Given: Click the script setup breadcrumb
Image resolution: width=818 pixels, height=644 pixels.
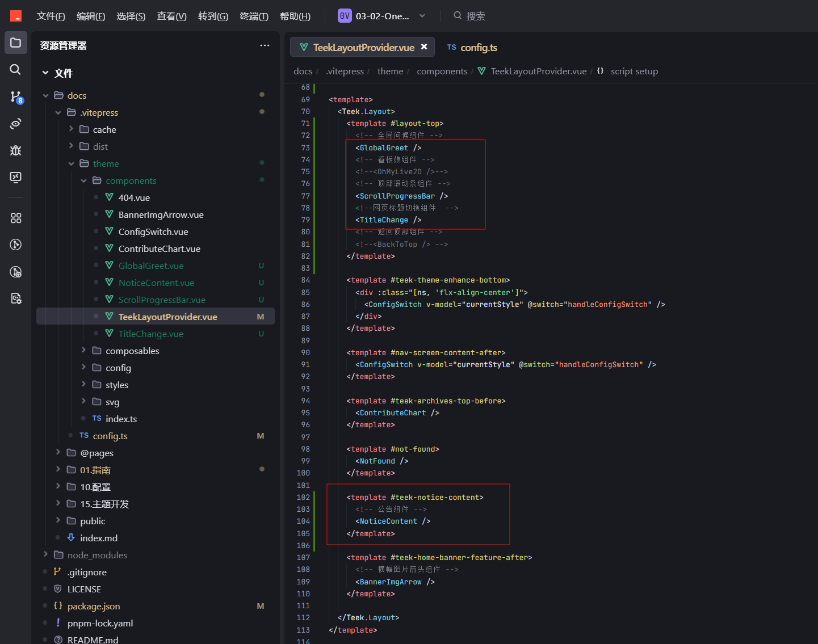Looking at the screenshot, I should point(634,71).
